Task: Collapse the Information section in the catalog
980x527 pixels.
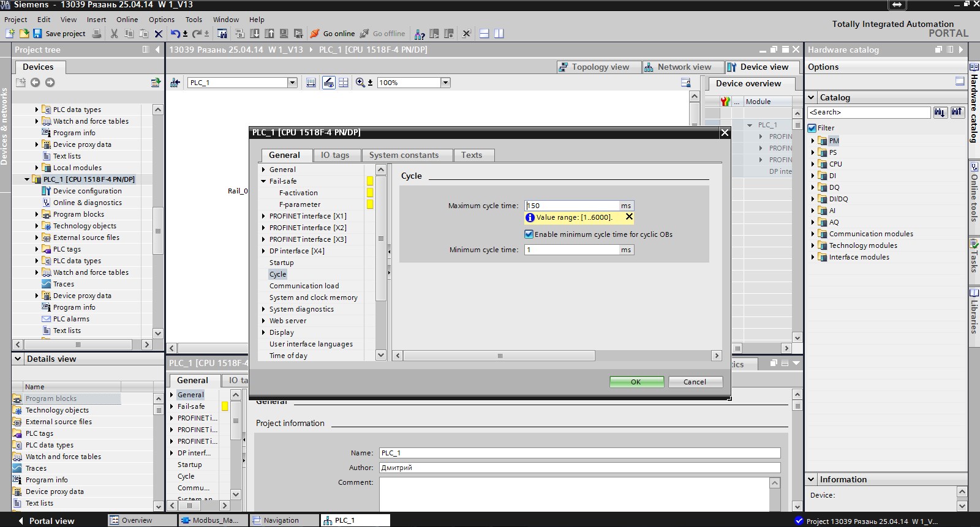Action: [812, 480]
